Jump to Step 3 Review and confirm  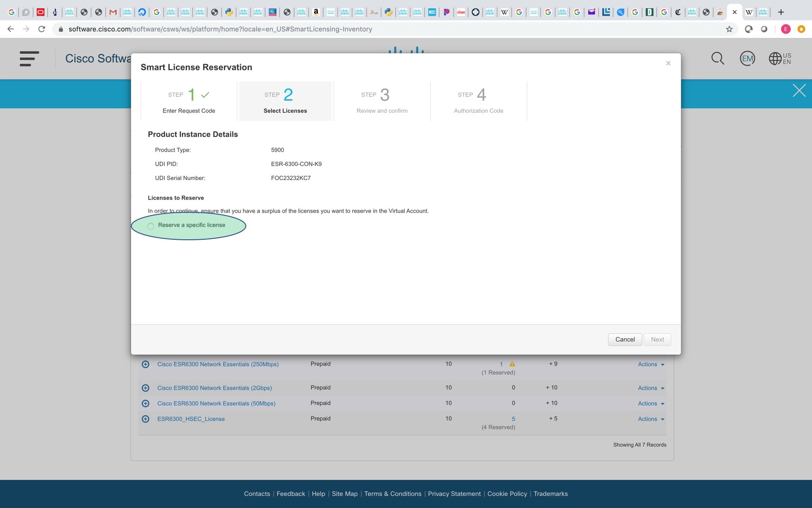point(382,101)
